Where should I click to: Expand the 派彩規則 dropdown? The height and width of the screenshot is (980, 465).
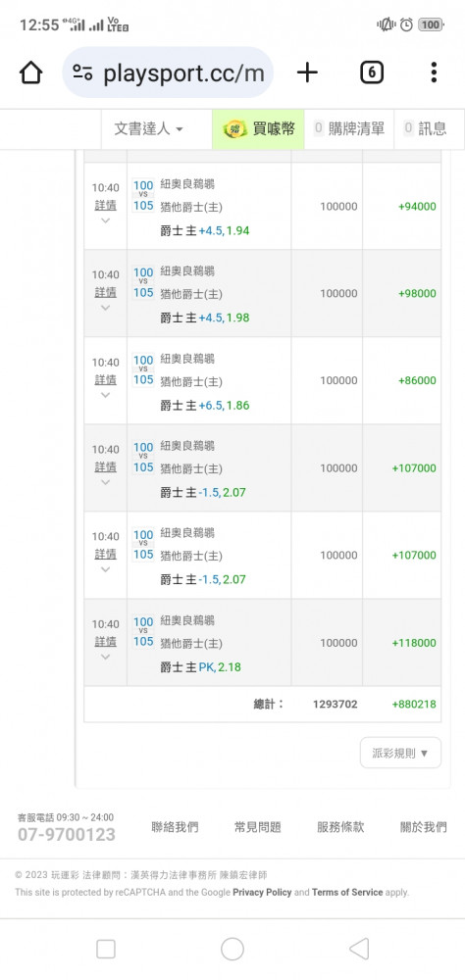400,753
